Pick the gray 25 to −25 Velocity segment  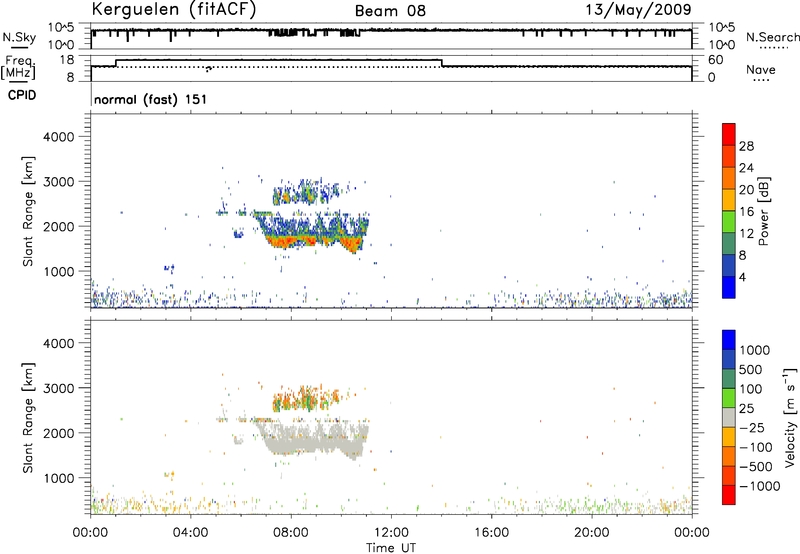(729, 417)
